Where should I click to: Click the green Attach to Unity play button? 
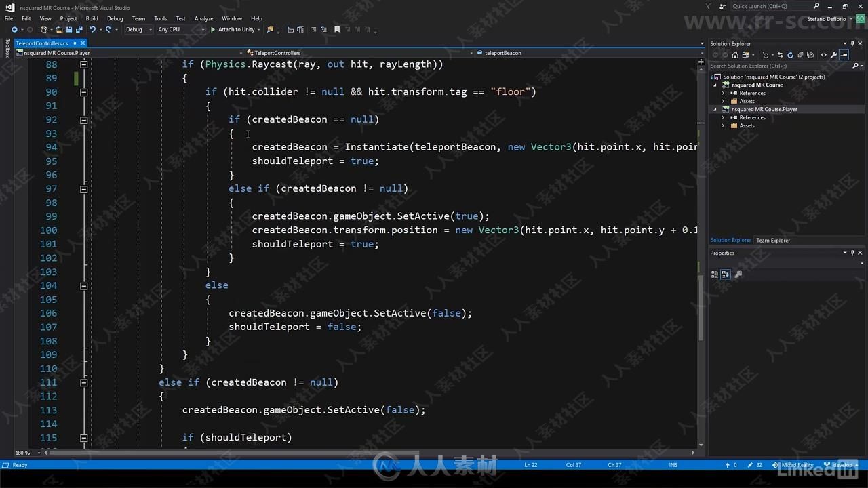pos(233,29)
